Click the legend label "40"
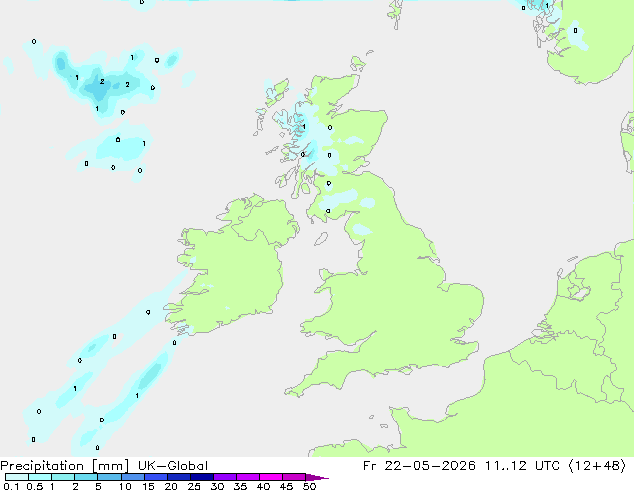The width and height of the screenshot is (634, 490). (263, 486)
